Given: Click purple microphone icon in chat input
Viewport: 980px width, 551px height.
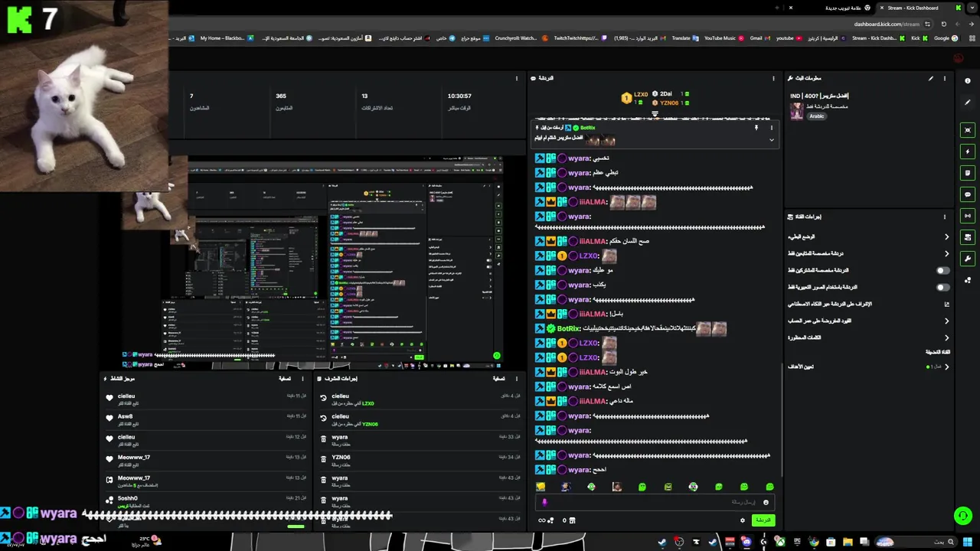Looking at the screenshot, I should [x=544, y=502].
